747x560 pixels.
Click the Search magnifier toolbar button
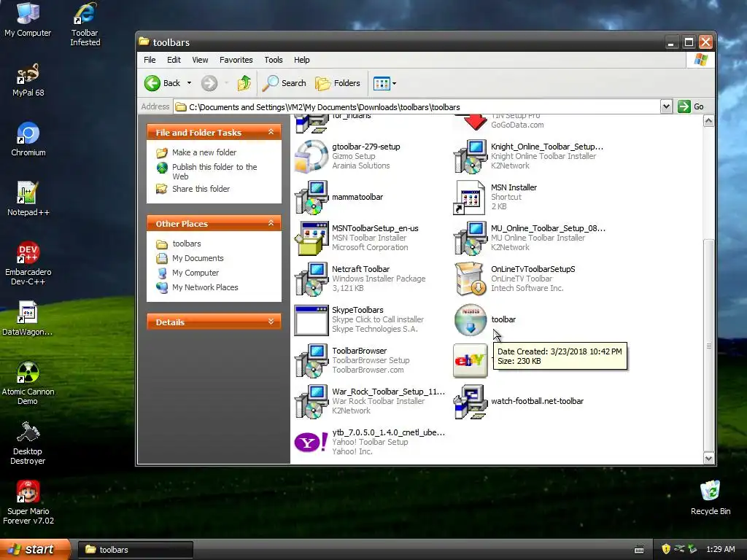(x=285, y=83)
